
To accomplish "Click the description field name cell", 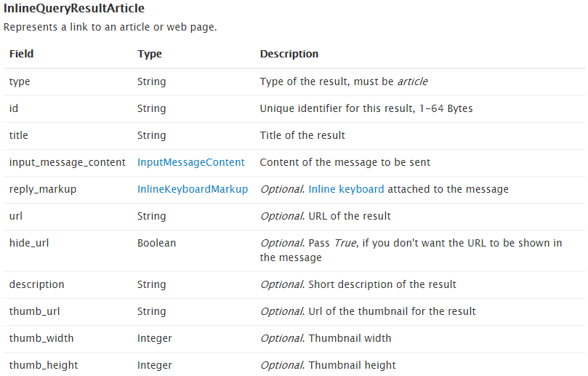I will [37, 285].
